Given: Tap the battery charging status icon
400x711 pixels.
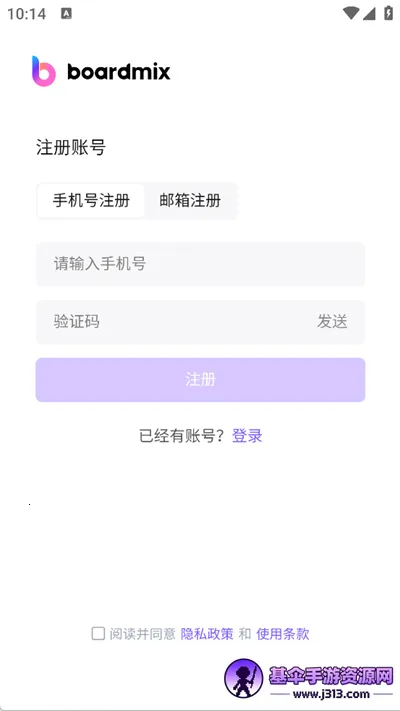Looking at the screenshot, I should click(x=388, y=13).
